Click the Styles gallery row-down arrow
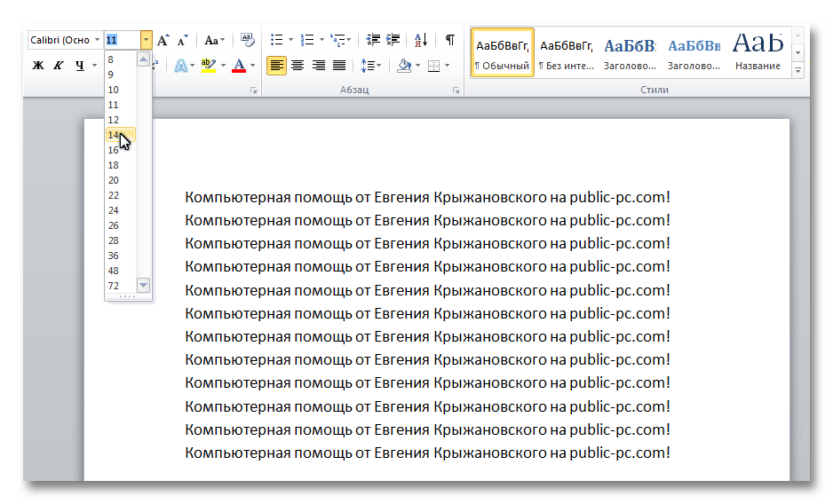This screenshot has height=504, width=833. coord(798,52)
